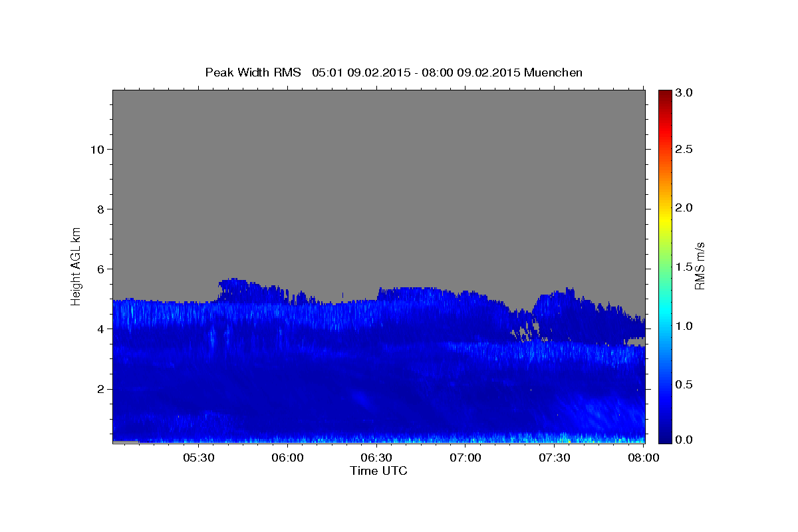Click the "Muenchen" location in the title
The height and width of the screenshot is (532, 798).
pyautogui.click(x=553, y=72)
